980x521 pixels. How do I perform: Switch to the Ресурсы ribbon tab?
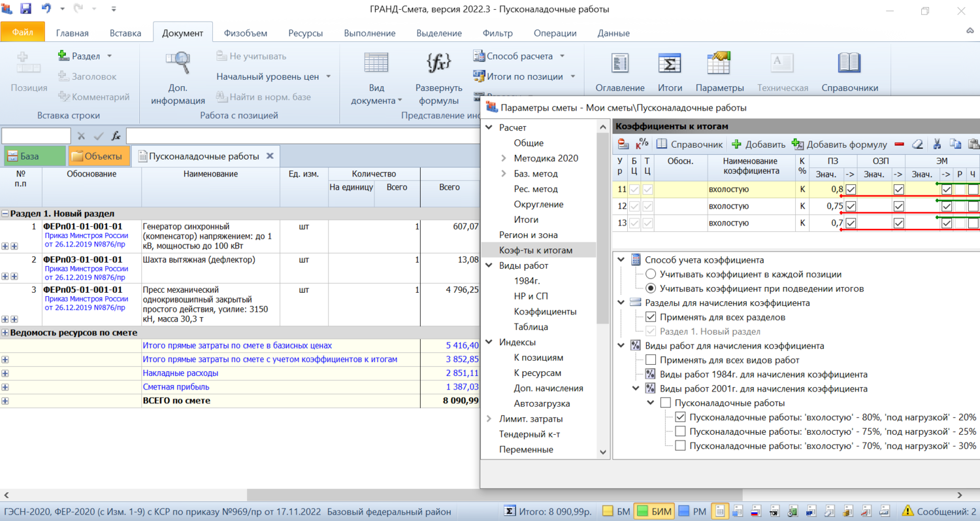pyautogui.click(x=305, y=33)
